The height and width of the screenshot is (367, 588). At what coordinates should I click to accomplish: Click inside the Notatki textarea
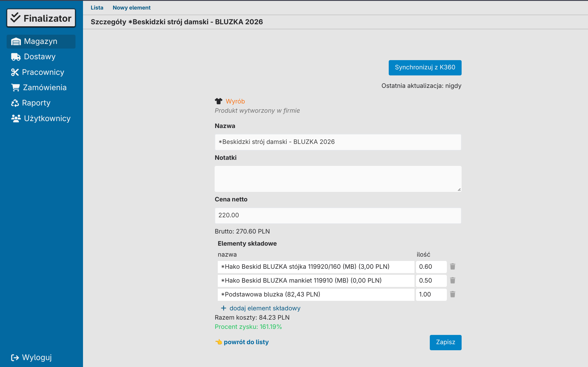coord(338,179)
